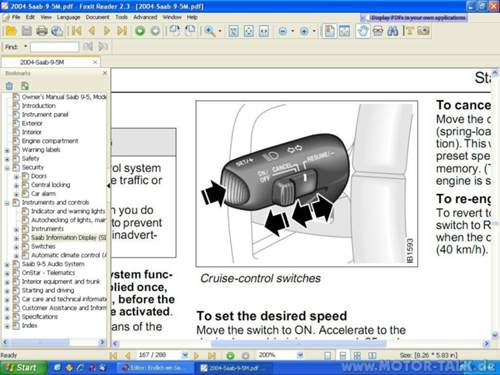The width and height of the screenshot is (500, 375).
Task: Expand the Switches bookmark node
Action: click(16, 247)
